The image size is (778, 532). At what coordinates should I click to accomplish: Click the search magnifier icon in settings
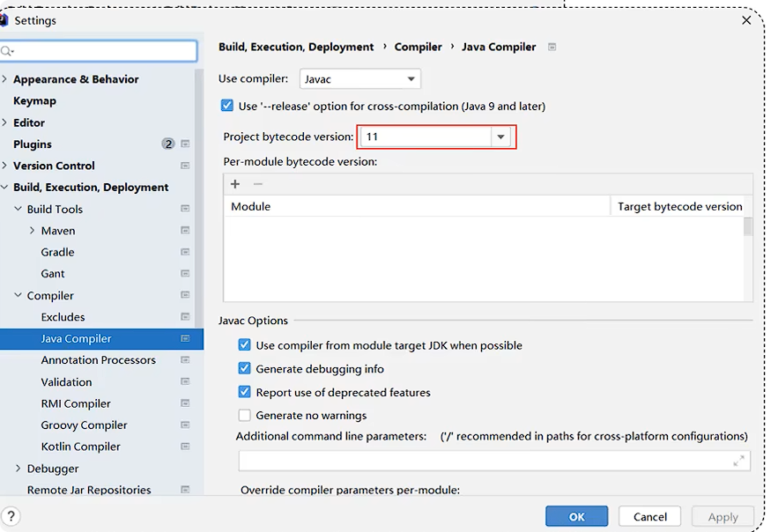[6, 51]
